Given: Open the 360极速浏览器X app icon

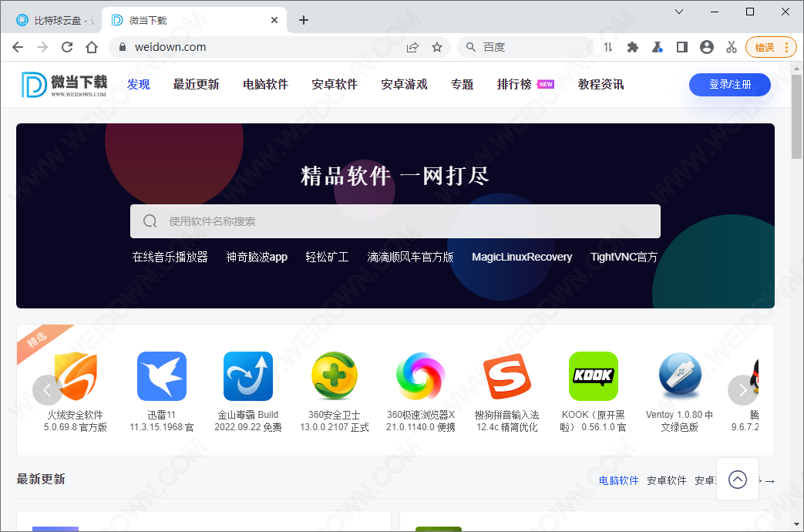Looking at the screenshot, I should (x=420, y=376).
